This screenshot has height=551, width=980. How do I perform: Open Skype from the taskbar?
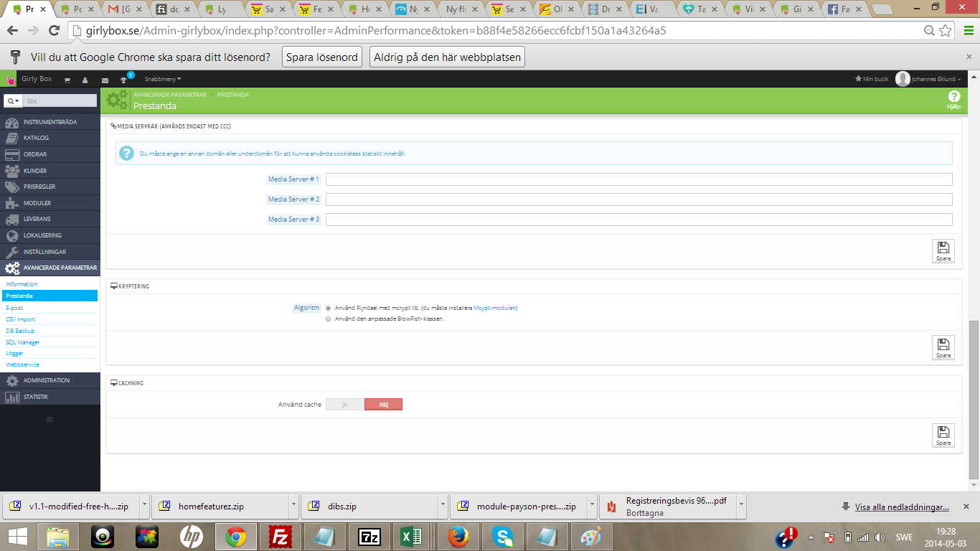pos(502,536)
